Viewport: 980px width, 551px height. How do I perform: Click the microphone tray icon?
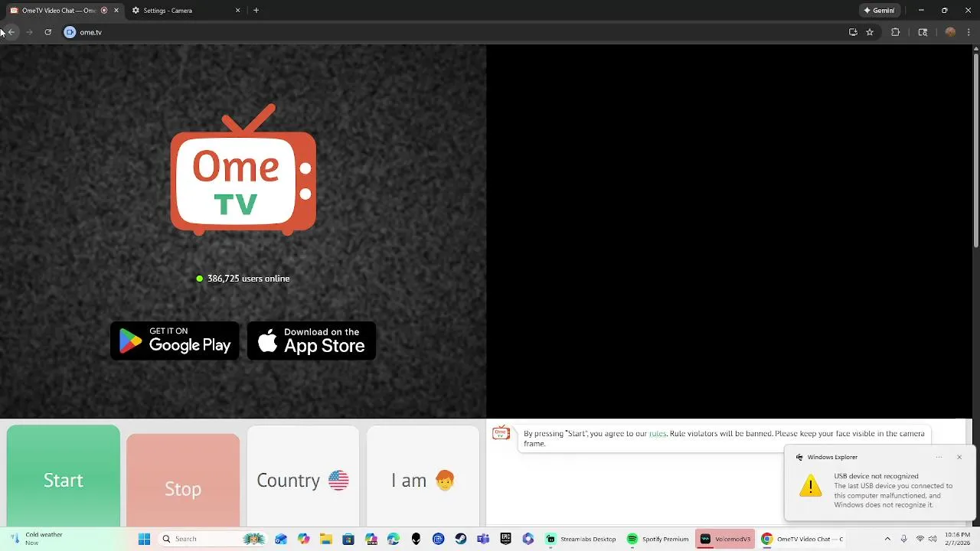[x=904, y=539]
